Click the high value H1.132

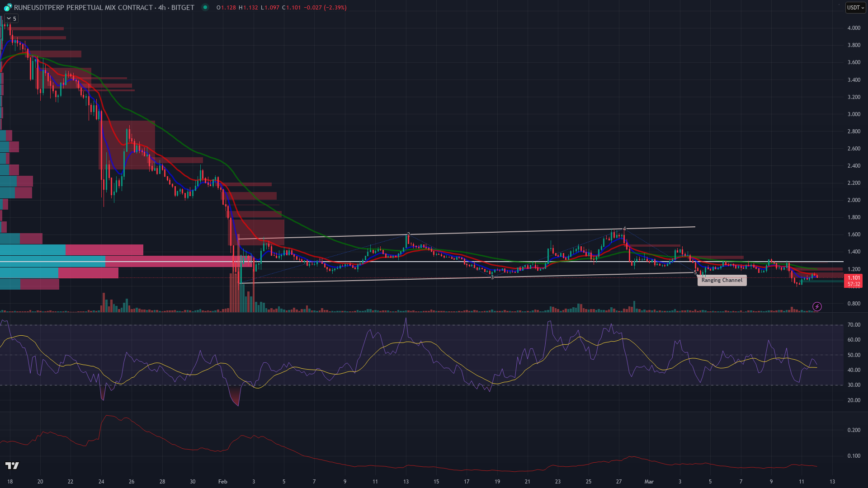coord(248,7)
